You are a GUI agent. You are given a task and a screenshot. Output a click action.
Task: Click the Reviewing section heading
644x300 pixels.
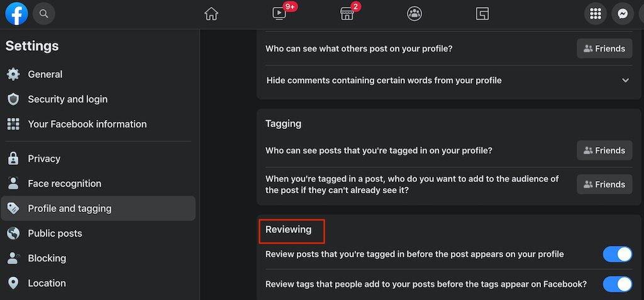click(x=288, y=230)
